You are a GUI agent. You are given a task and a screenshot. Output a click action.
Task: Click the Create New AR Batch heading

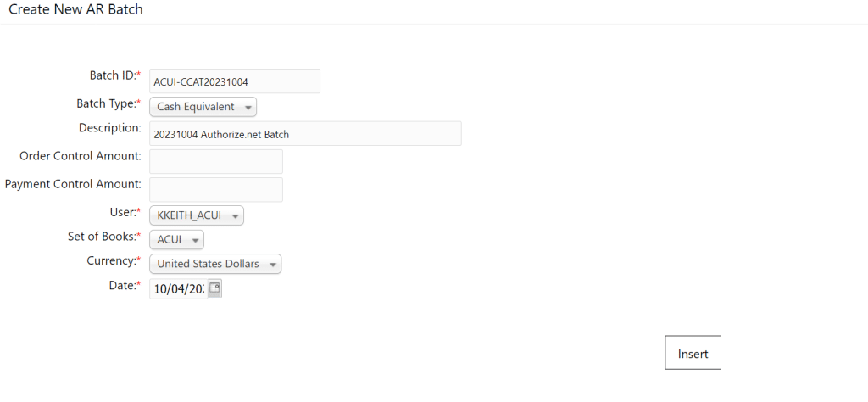point(75,9)
